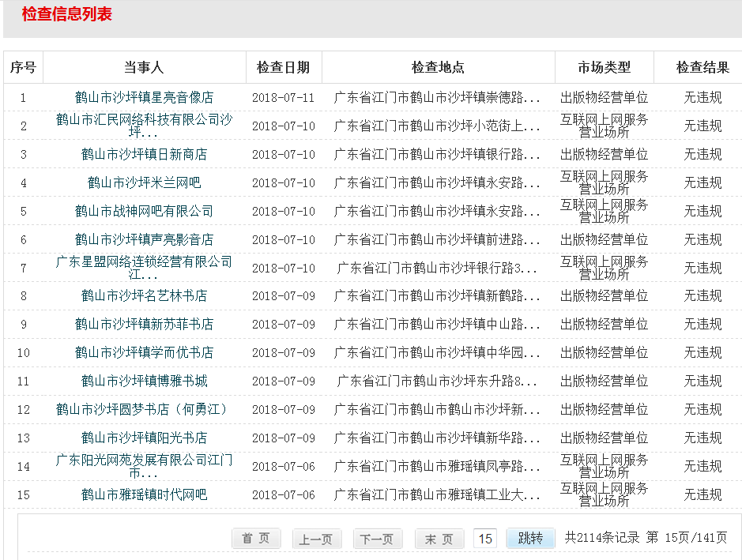Open 鹤山市雅瑶镇时代网吧 record
This screenshot has height=560, width=742.
click(x=144, y=494)
